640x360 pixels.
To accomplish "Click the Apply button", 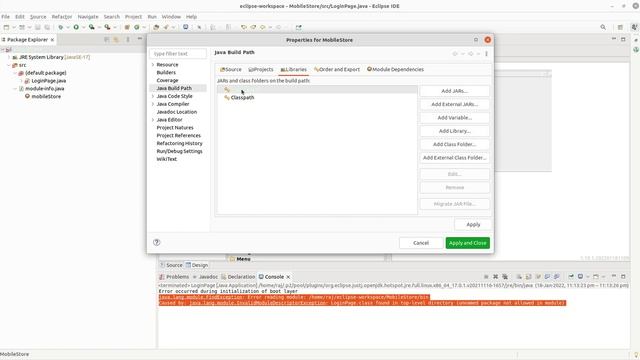I will 473,224.
